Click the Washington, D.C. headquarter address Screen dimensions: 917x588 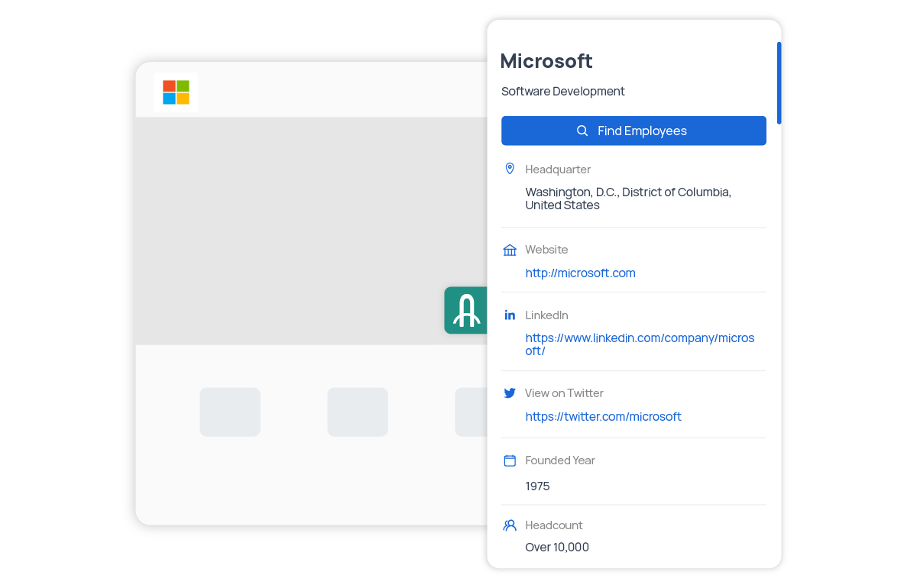pyautogui.click(x=628, y=199)
